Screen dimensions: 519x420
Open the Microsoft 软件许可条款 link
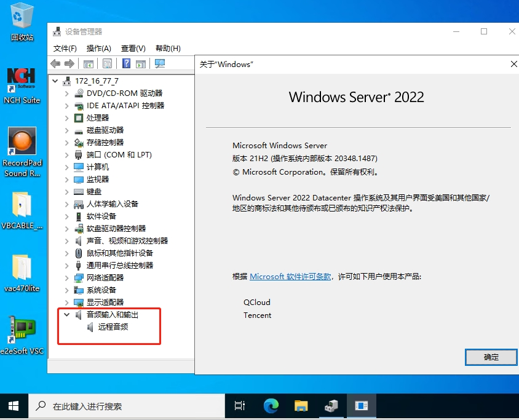tap(290, 276)
